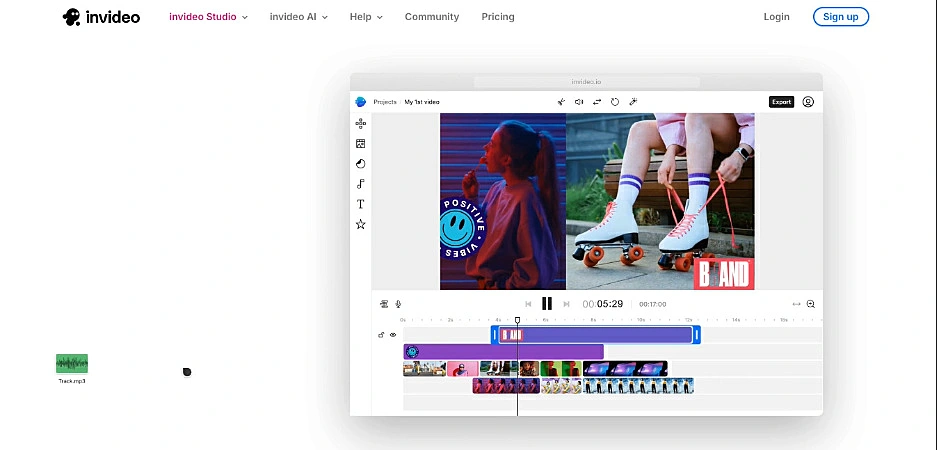Click the Sign up button
This screenshot has height=450, width=937.
pyautogui.click(x=841, y=17)
